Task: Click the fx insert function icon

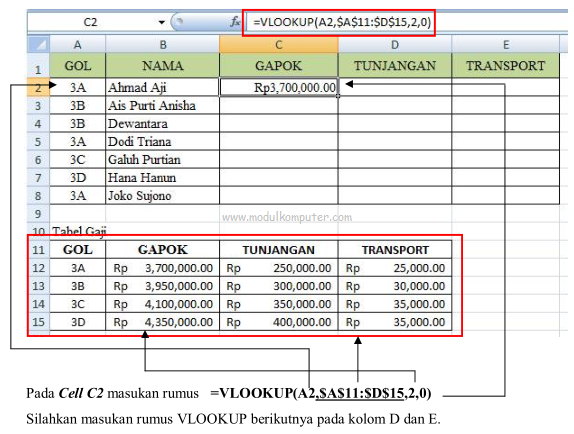Action: click(x=234, y=22)
